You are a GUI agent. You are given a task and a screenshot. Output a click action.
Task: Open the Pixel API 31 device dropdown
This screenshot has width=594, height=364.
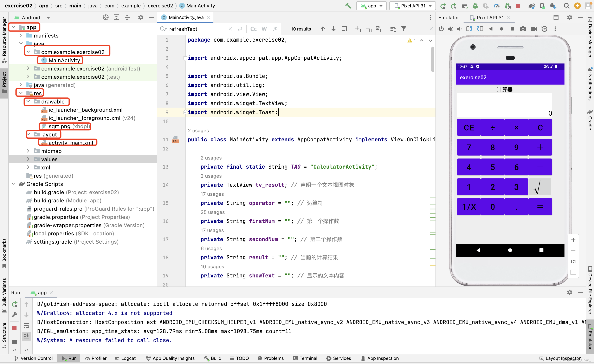tap(413, 6)
